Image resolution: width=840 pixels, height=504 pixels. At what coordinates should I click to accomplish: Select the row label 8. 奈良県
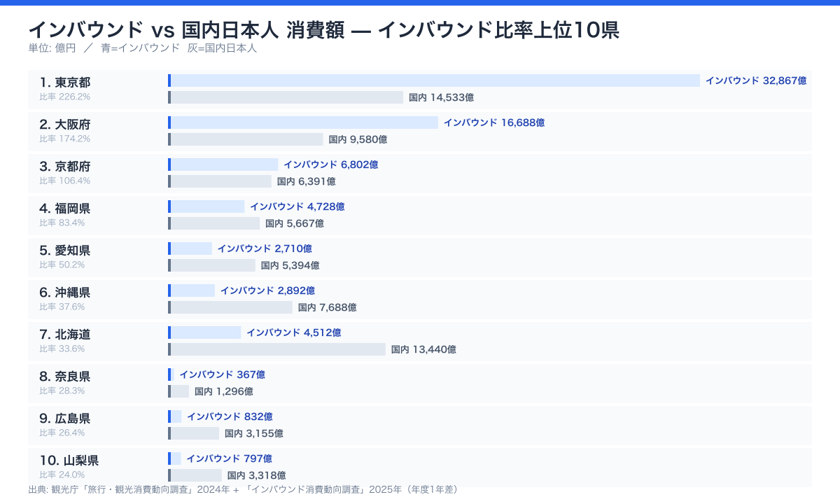65,376
